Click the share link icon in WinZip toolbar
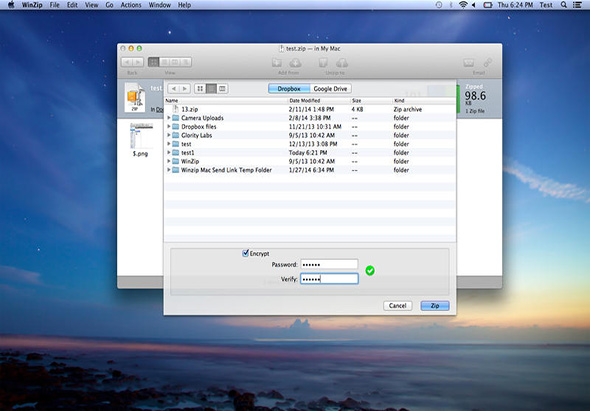This screenshot has height=411, width=590. point(488,62)
